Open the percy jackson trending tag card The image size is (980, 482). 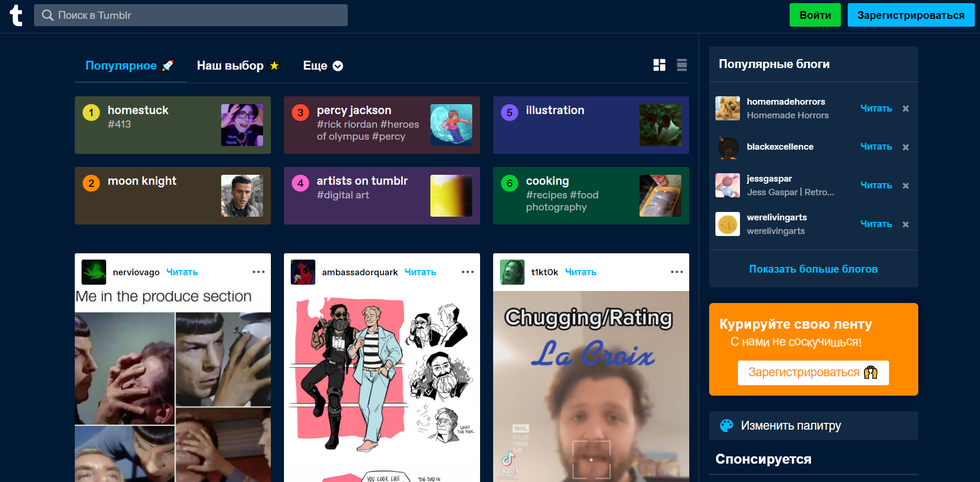382,125
